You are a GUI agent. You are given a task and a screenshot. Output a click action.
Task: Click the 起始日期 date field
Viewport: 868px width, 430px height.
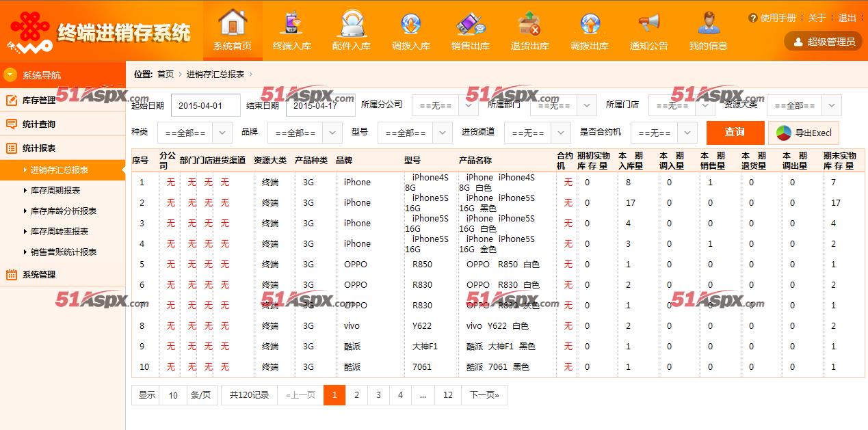pos(205,106)
